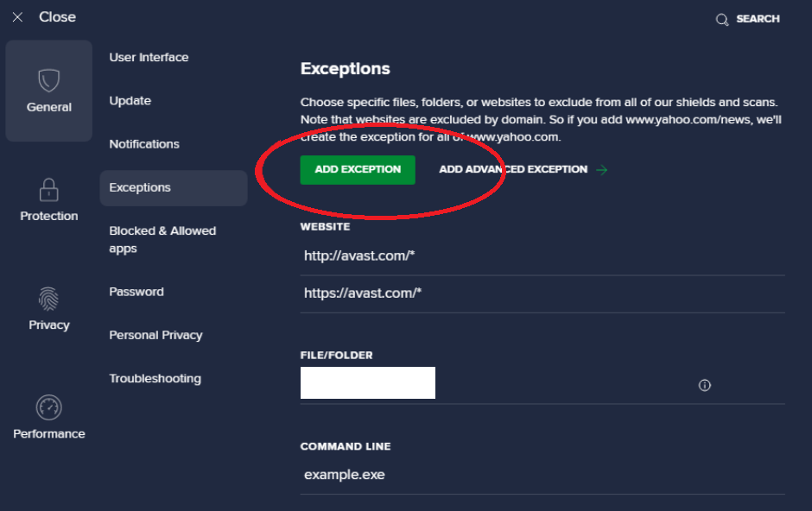Open the Password settings section
This screenshot has height=511, width=812.
(x=136, y=292)
